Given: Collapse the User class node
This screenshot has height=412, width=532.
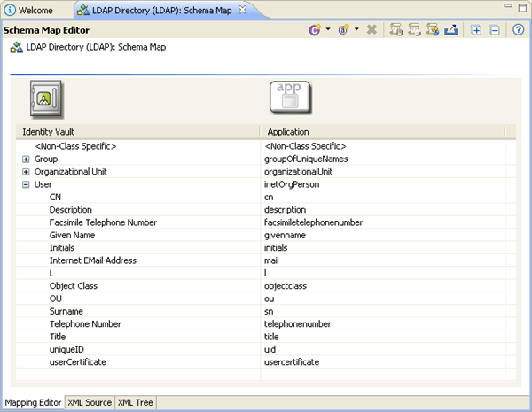Looking at the screenshot, I should [x=26, y=185].
